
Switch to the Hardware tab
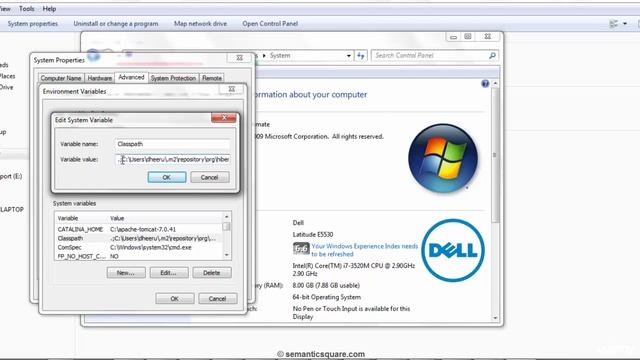(100, 78)
